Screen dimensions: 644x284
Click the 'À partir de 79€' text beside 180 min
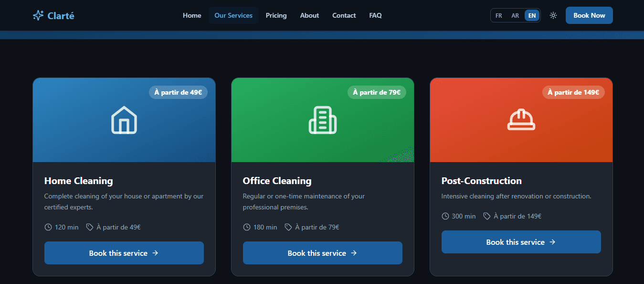317,227
